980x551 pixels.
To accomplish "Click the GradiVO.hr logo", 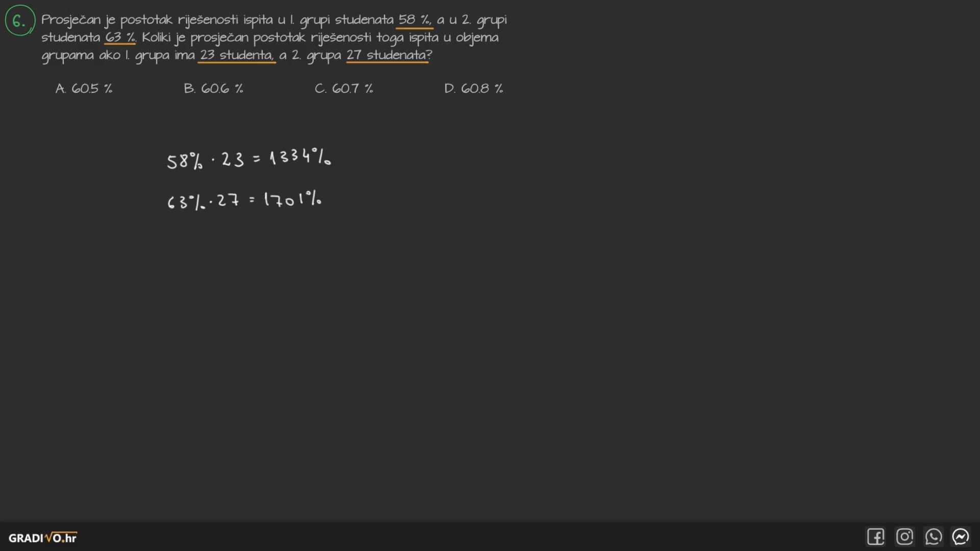I will [43, 538].
